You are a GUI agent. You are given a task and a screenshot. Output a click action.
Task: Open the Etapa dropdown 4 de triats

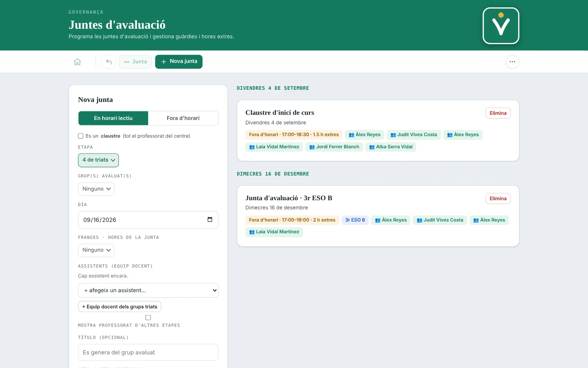98,160
